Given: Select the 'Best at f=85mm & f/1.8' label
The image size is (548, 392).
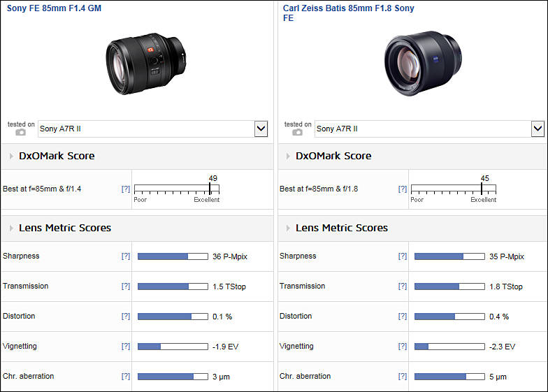Looking at the screenshot, I should pyautogui.click(x=319, y=189).
